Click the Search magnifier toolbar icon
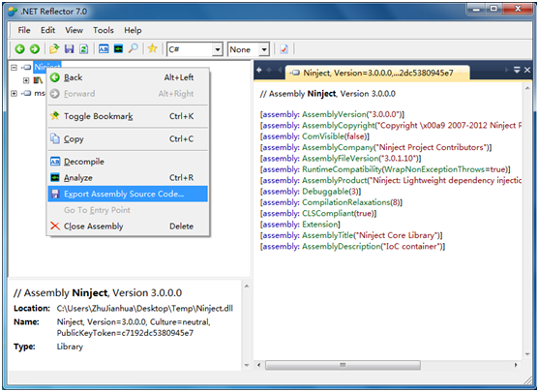Image resolution: width=539 pixels, height=392 pixels. 133,48
